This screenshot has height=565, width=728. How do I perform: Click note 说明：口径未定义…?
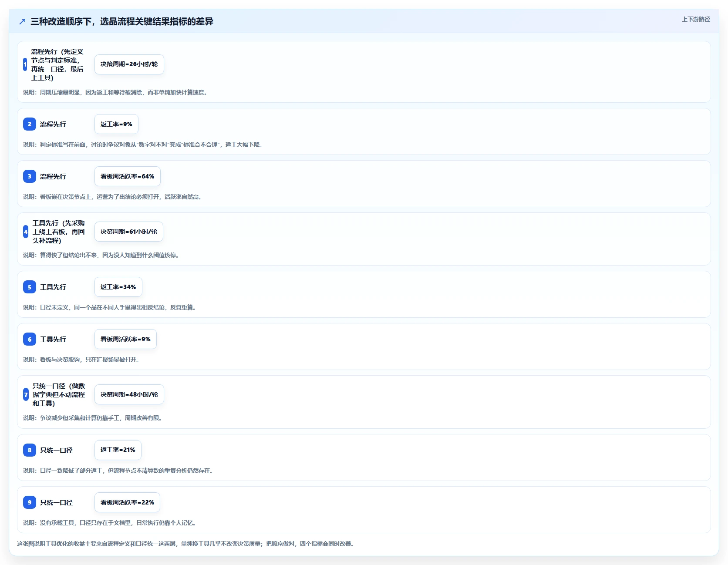click(x=111, y=307)
